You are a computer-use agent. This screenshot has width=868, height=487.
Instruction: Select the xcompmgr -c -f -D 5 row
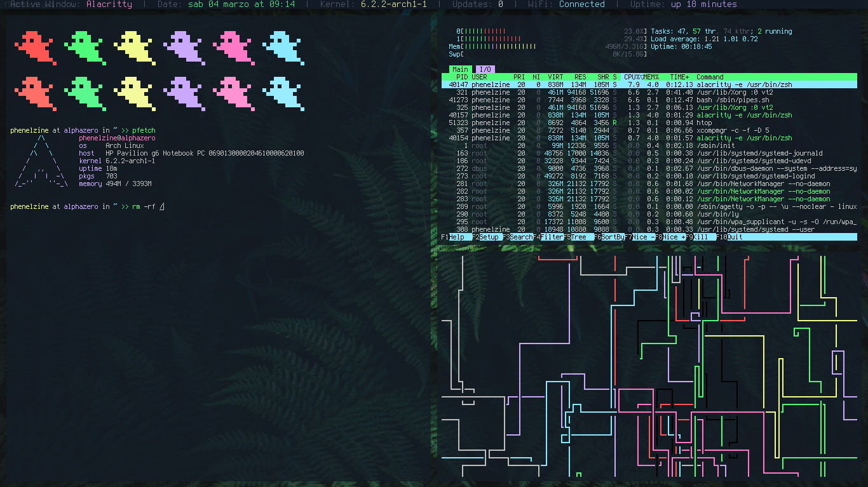(x=649, y=130)
